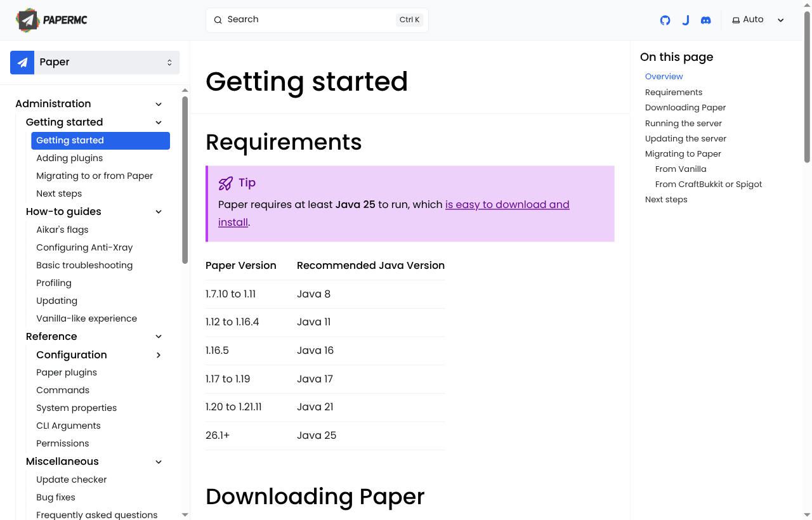Click the 'Downloading Paper' heading
The image size is (812, 520).
315,497
